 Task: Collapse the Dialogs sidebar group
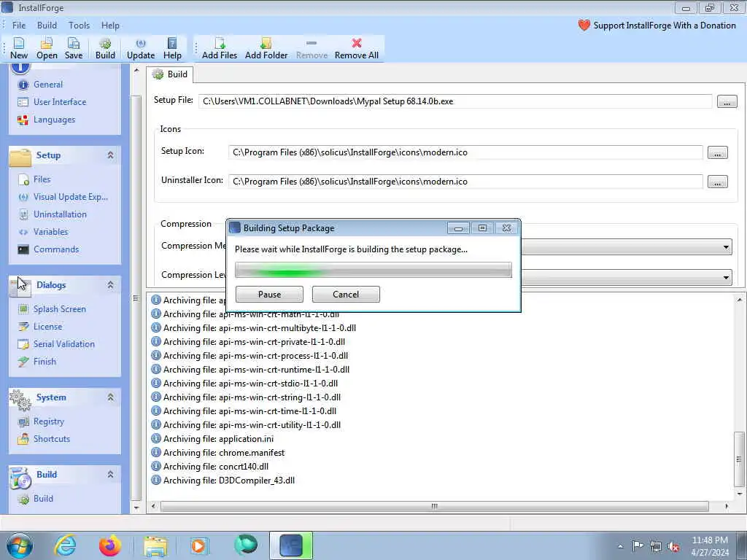(x=111, y=285)
